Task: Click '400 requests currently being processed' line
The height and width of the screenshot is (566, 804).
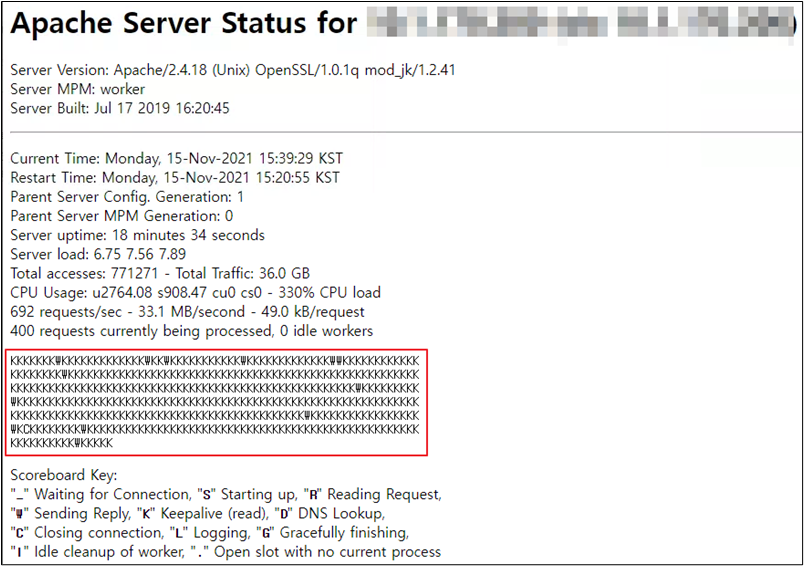Action: pyautogui.click(x=191, y=331)
